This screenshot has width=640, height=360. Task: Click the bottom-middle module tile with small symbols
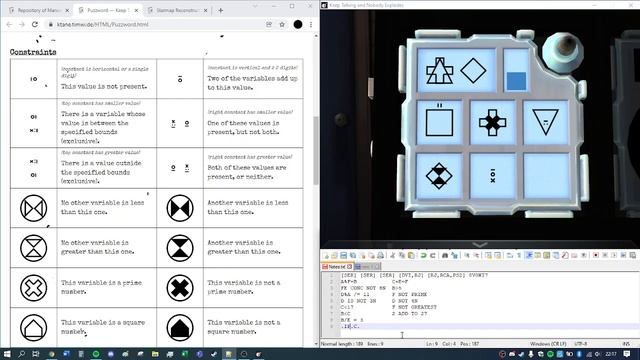(x=493, y=176)
